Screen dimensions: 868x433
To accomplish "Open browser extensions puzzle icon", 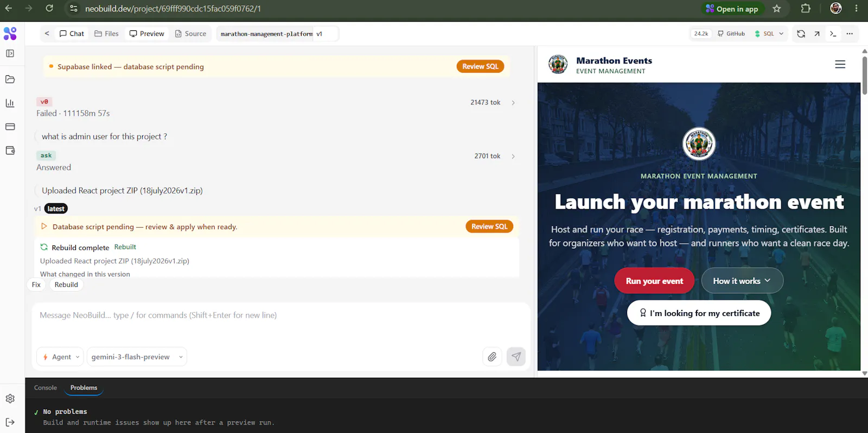I will pos(806,9).
